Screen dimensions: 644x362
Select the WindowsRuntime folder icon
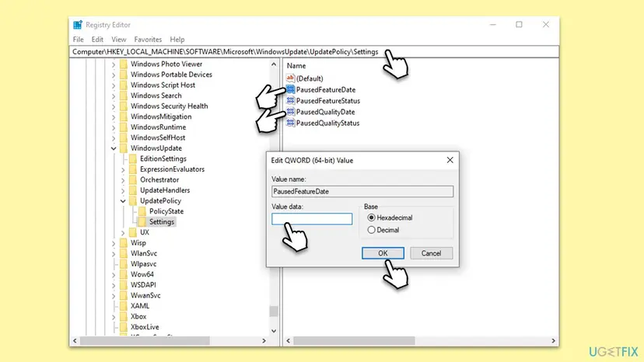[x=124, y=127]
